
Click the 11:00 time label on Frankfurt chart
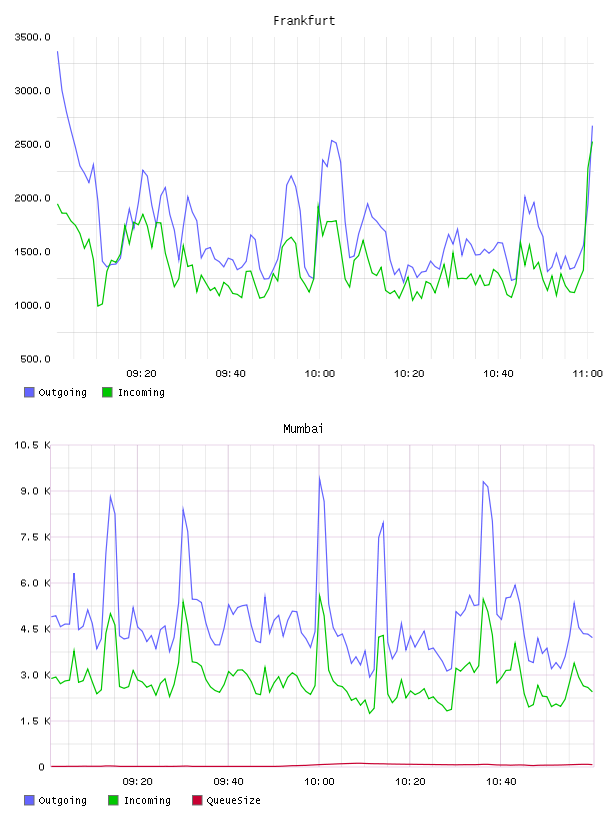[588, 374]
